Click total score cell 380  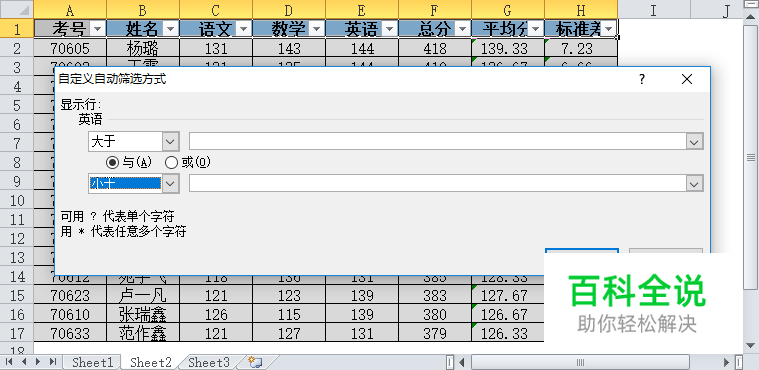(435, 314)
